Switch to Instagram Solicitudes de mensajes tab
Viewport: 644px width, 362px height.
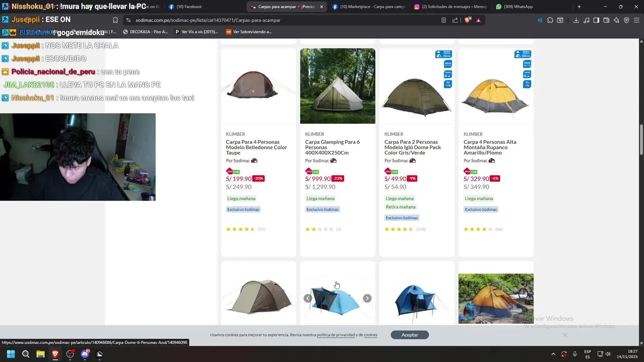pos(450,7)
